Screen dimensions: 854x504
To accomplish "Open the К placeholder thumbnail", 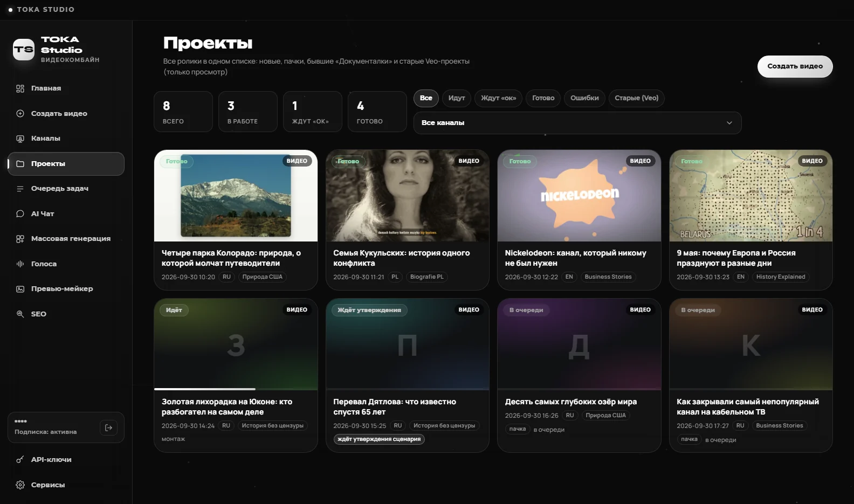I will 751,344.
